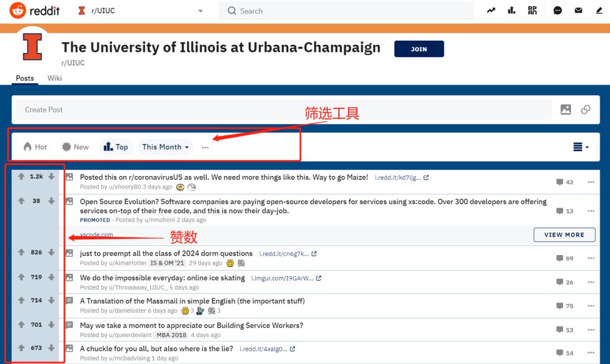Upvote the 1.2k coronavirusUS Maize post
The image size is (610, 364).
pos(21,177)
